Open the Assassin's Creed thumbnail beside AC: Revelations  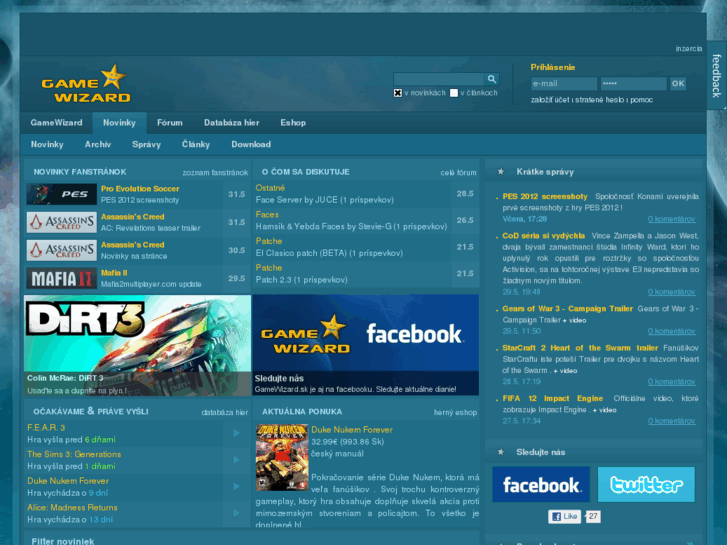[62, 222]
